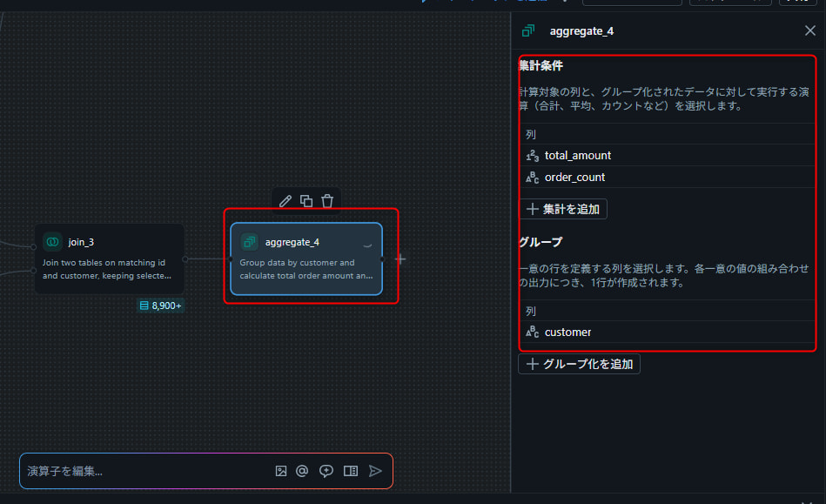Focus the 演算子を編集 input field
826x504 pixels.
(147, 471)
